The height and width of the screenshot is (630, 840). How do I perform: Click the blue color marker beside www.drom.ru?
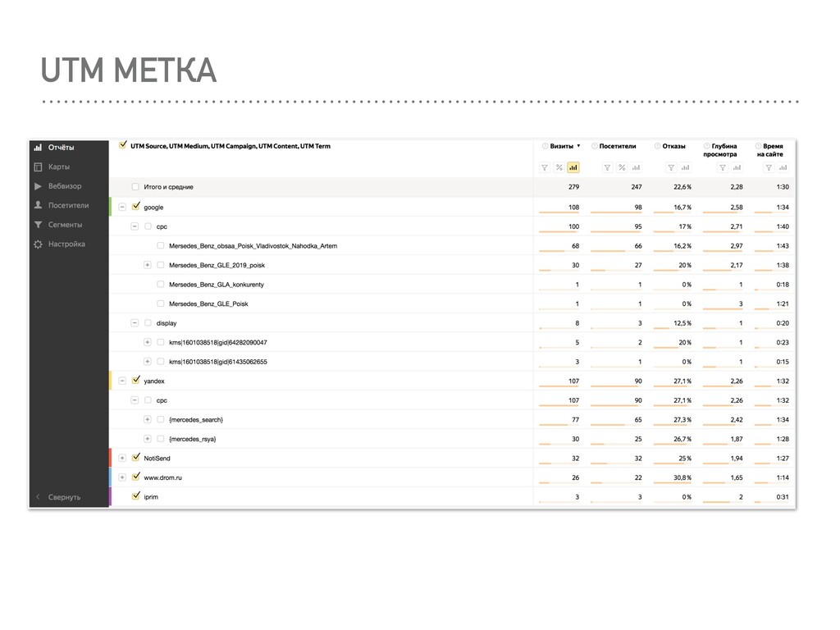click(110, 477)
